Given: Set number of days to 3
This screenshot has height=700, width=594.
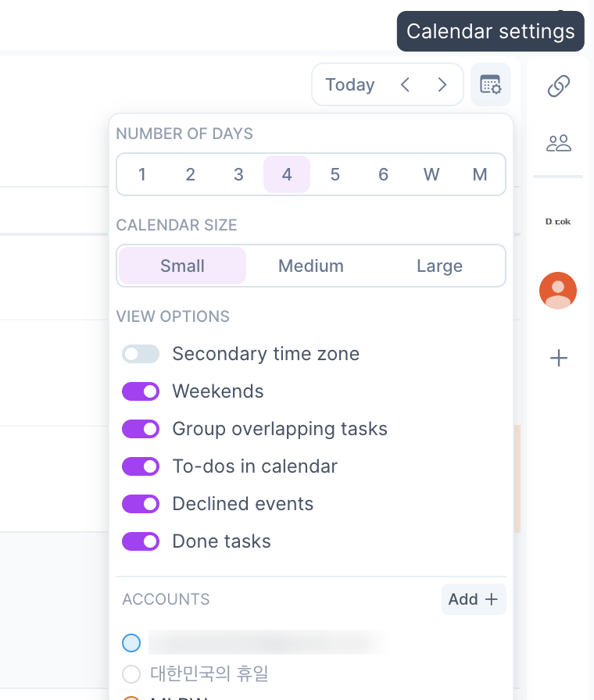Looking at the screenshot, I should click(238, 174).
